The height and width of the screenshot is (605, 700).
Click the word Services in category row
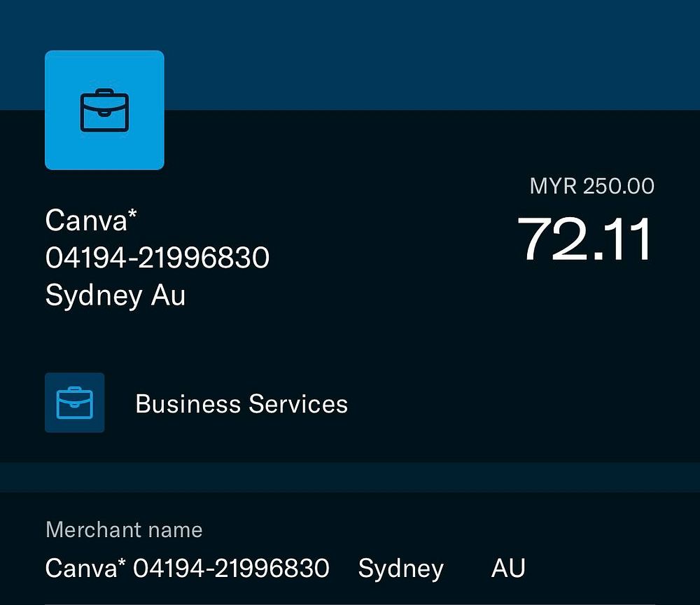[x=297, y=404]
